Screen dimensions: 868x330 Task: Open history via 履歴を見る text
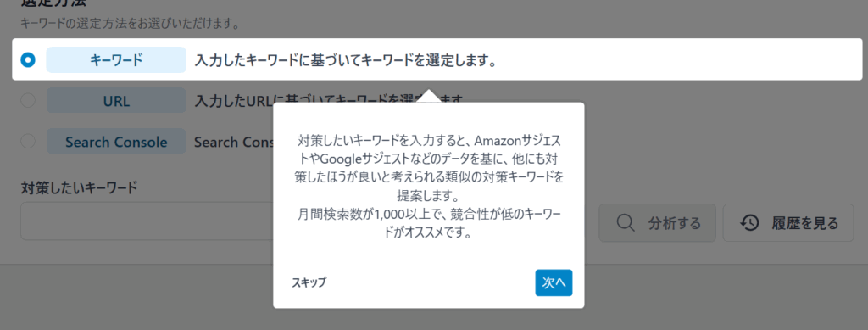805,223
